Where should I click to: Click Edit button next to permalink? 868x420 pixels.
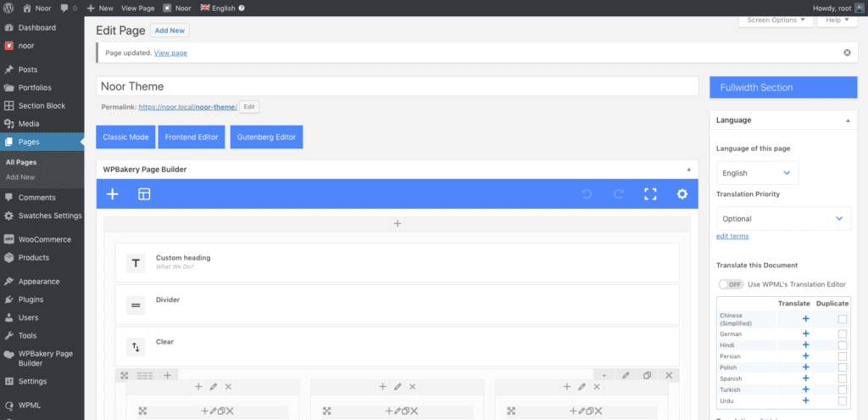pyautogui.click(x=249, y=107)
